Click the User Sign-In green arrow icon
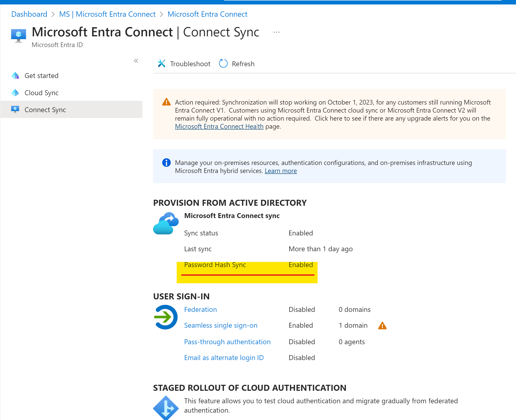This screenshot has width=516, height=420. tap(166, 317)
